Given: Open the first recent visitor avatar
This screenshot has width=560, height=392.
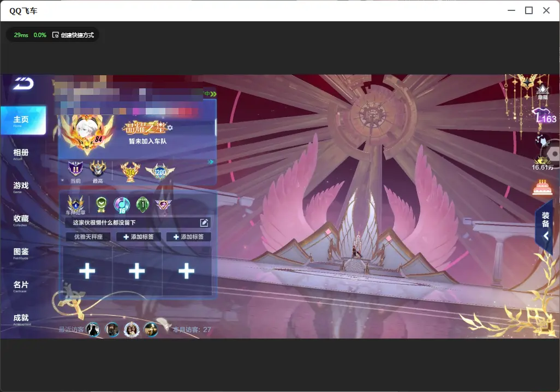Looking at the screenshot, I should (93, 329).
